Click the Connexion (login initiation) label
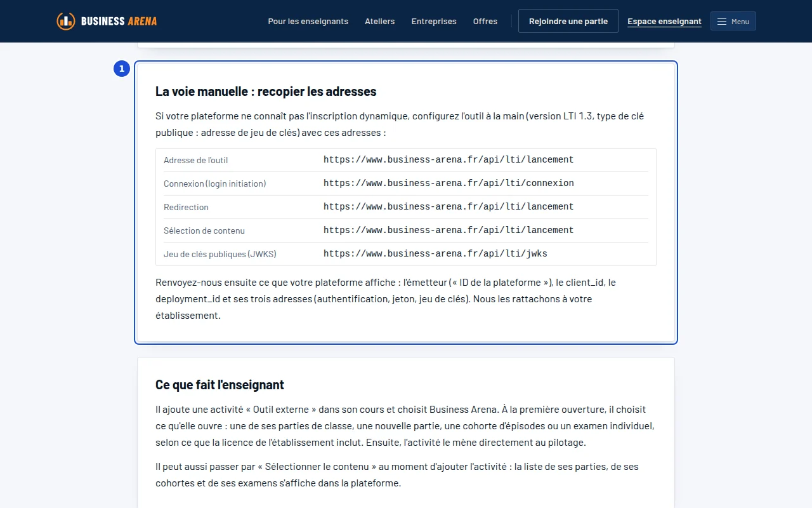812x508 pixels. point(215,184)
